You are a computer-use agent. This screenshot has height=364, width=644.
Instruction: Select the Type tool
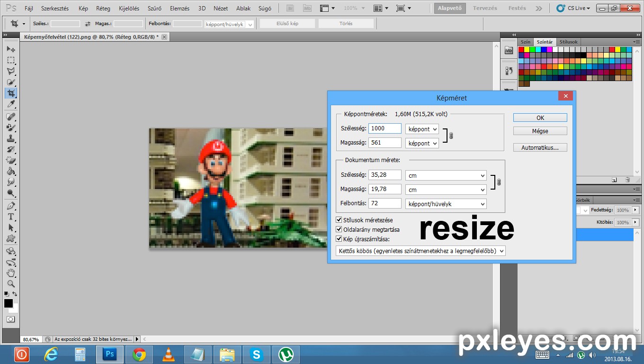(11, 217)
